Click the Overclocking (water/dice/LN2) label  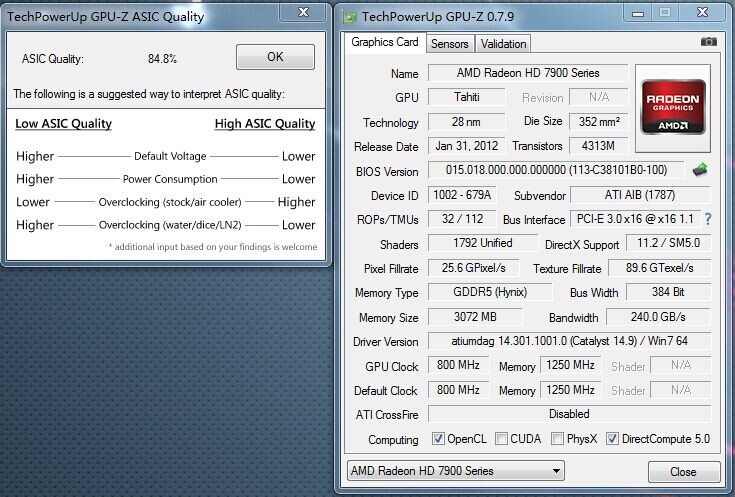coord(170,225)
